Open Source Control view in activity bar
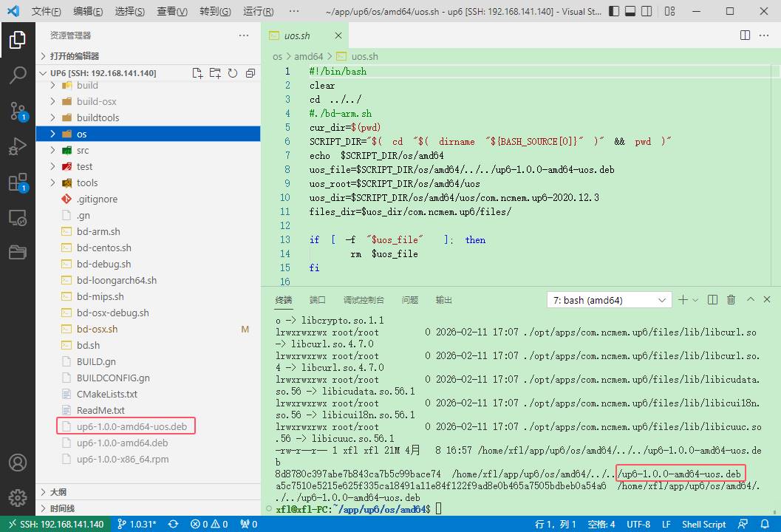The image size is (781, 532). coord(18,111)
